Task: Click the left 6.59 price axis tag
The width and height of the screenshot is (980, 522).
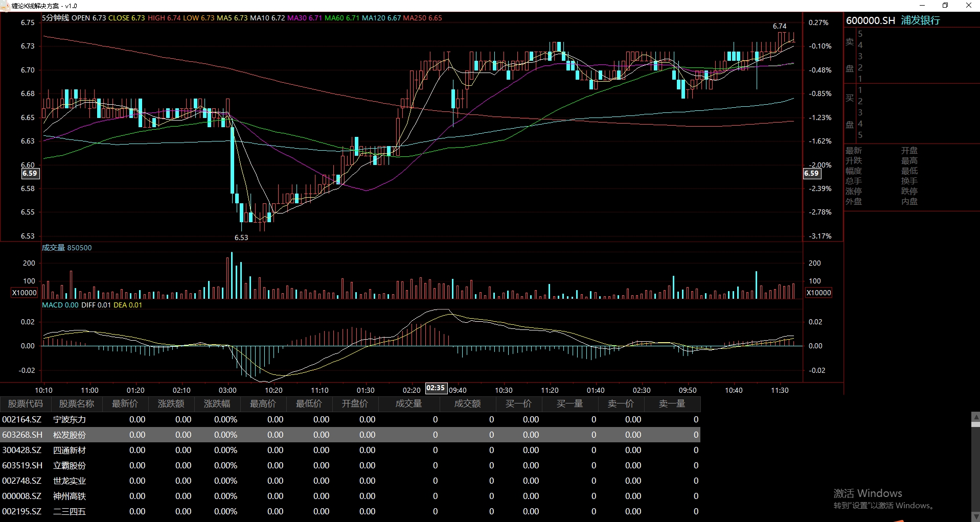Action: pos(30,174)
